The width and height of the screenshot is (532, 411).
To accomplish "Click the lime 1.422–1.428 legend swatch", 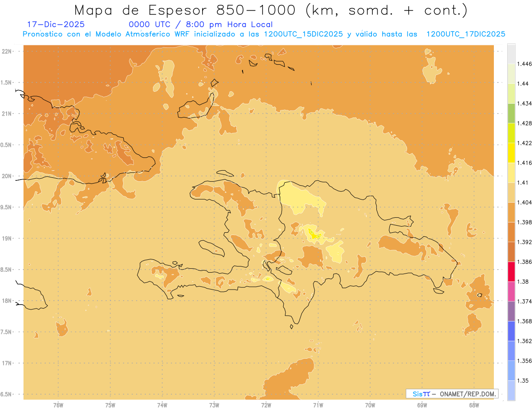I will [x=511, y=133].
